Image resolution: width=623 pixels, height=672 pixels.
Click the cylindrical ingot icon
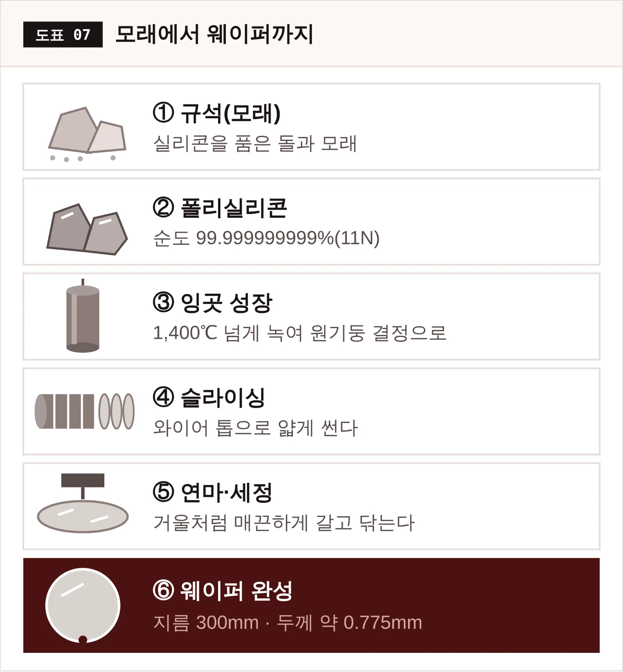click(83, 316)
